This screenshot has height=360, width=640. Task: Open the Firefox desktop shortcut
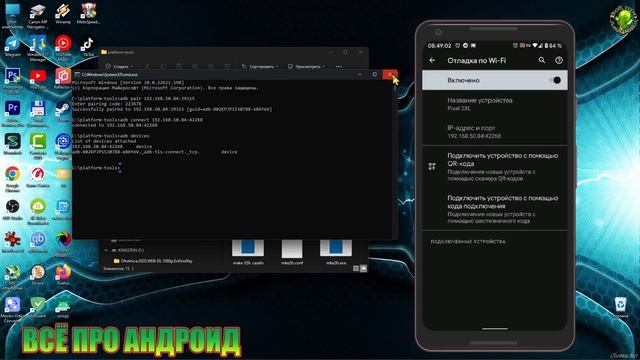point(63,275)
